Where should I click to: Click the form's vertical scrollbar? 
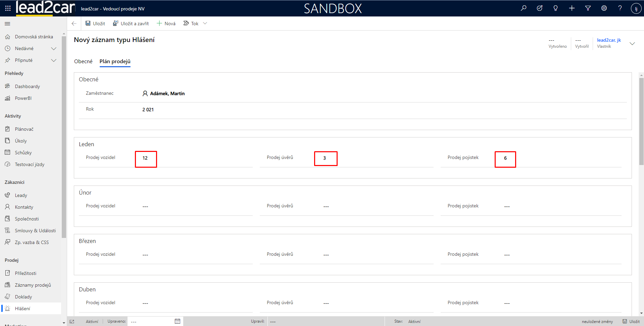[x=641, y=121]
